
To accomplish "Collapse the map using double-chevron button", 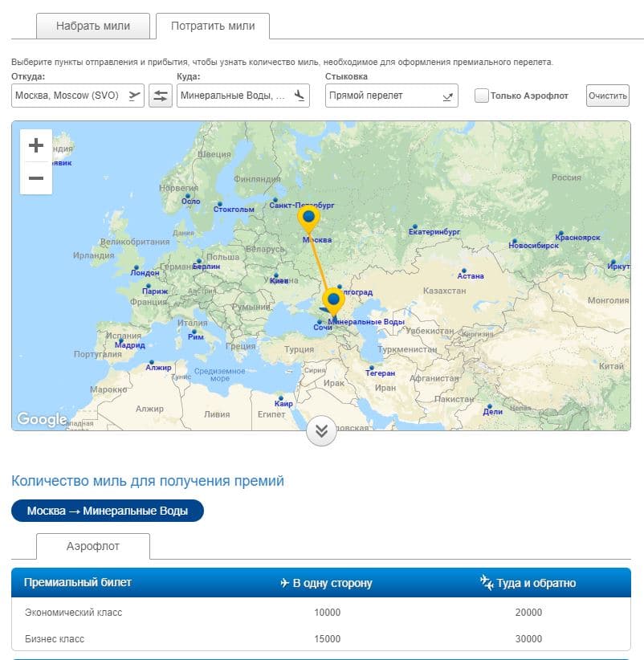I will (x=321, y=431).
